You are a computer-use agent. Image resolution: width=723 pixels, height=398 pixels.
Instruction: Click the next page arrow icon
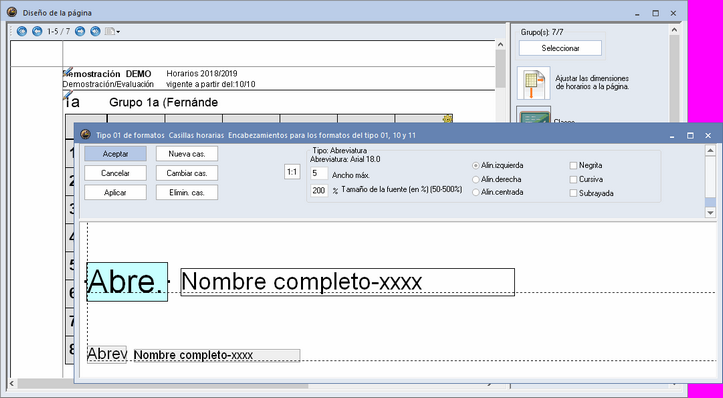[x=80, y=31]
